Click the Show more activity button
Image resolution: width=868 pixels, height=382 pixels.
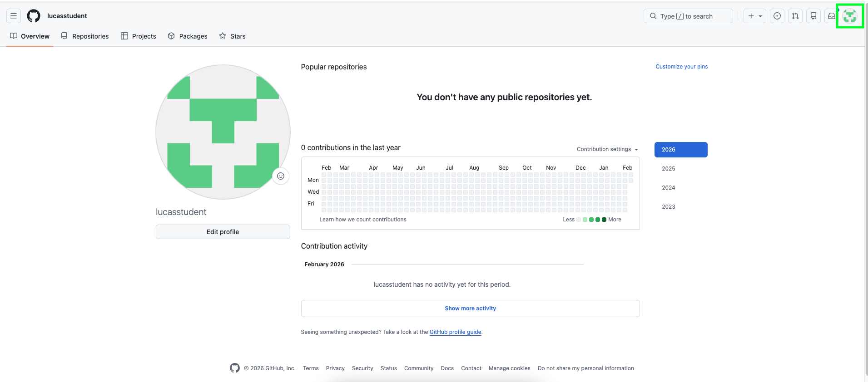(470, 309)
